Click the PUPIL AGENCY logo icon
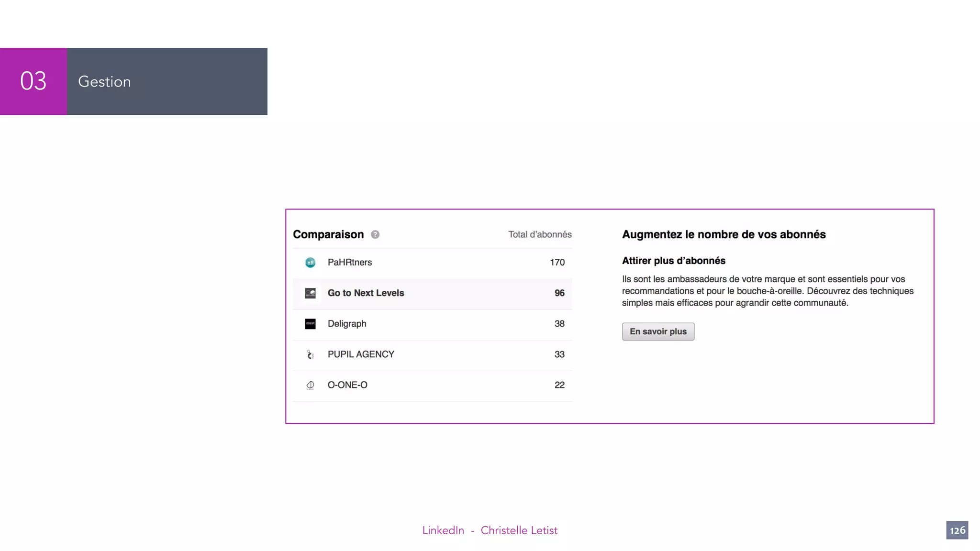Screen dimensions: 980x551 tap(310, 354)
